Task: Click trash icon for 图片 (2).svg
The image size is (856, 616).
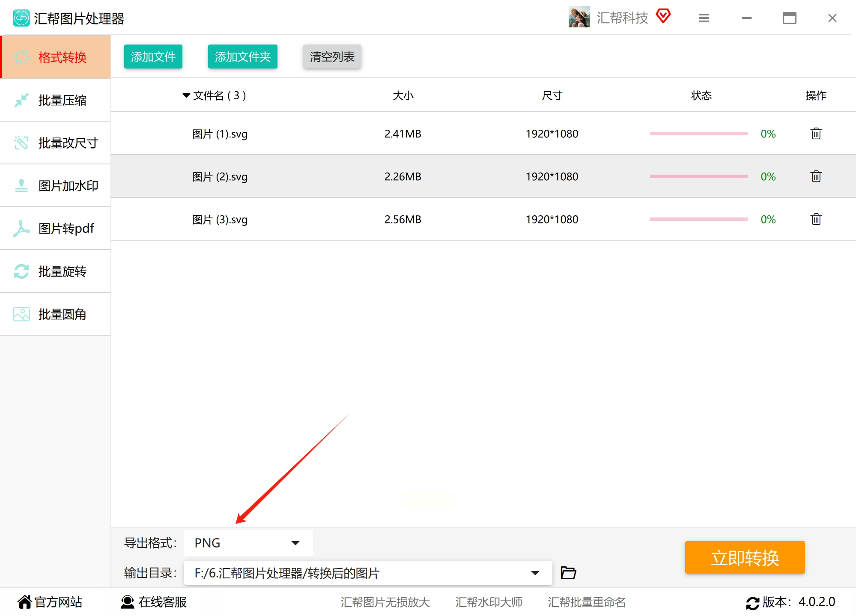Action: point(816,176)
